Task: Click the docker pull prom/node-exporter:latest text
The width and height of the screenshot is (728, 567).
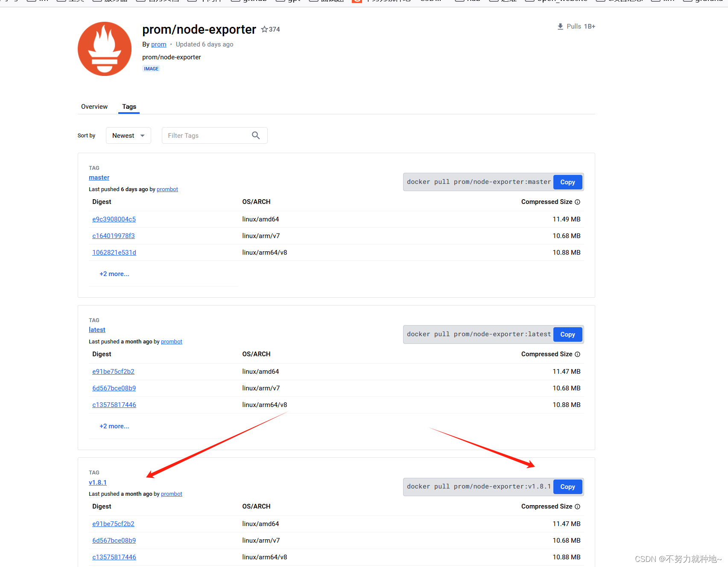Action: (479, 334)
